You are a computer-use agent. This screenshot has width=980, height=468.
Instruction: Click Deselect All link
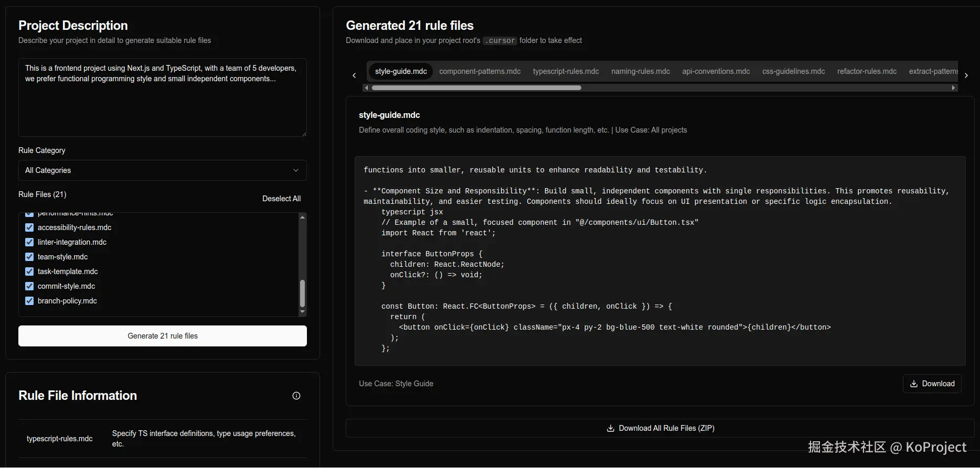[281, 199]
